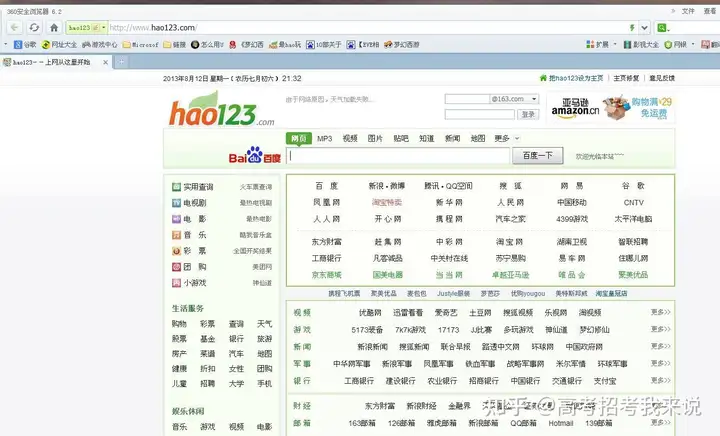Image resolution: width=720 pixels, height=436 pixels.
Task: Open the browser home page icon
Action: pyautogui.click(x=54, y=28)
